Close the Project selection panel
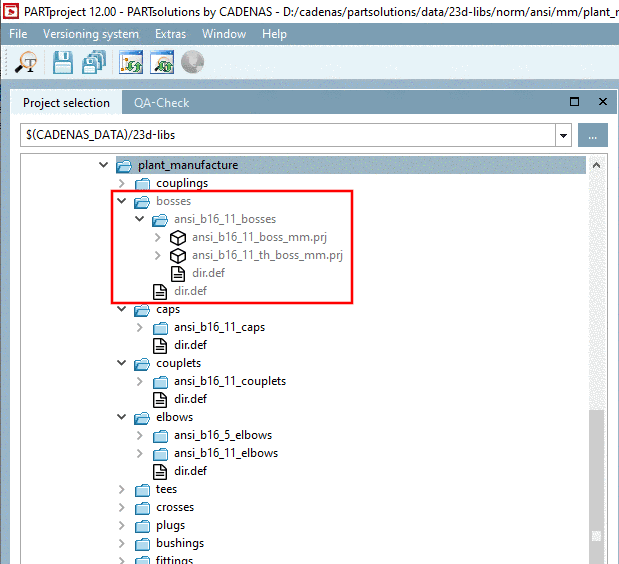Screen dimensions: 619x564 point(603,102)
